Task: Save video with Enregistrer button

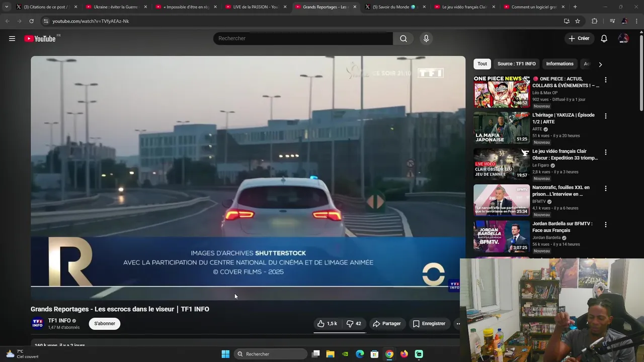Action: pos(429,324)
